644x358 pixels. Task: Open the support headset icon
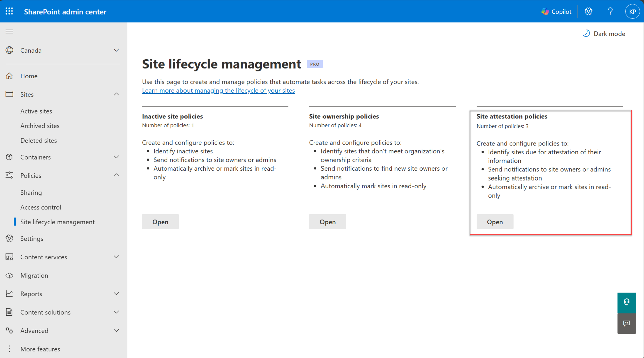pyautogui.click(x=627, y=302)
